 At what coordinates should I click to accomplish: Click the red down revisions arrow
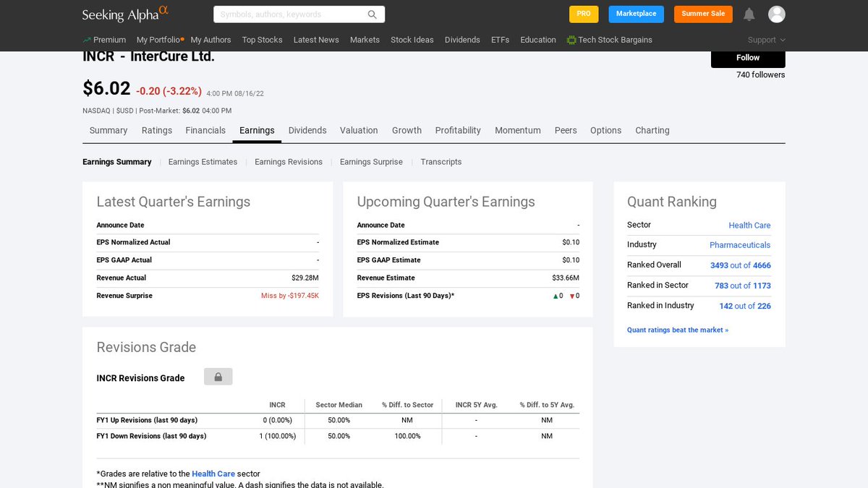pos(572,296)
